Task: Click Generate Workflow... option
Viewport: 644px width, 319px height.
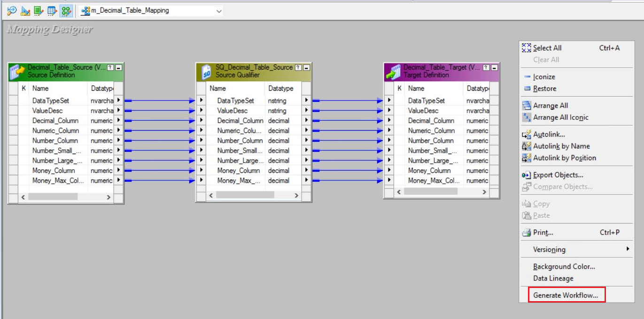Action: (x=566, y=295)
